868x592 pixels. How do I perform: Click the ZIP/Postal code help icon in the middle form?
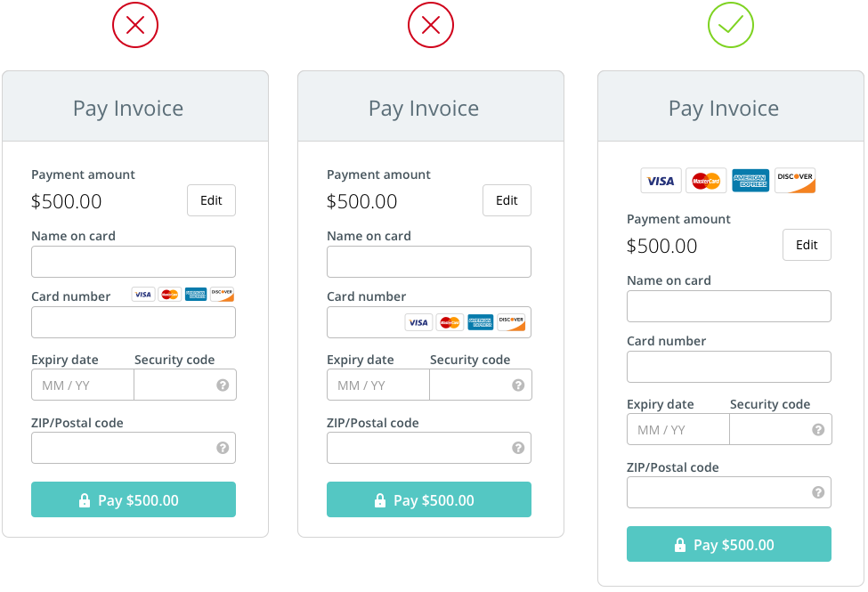[x=518, y=448]
